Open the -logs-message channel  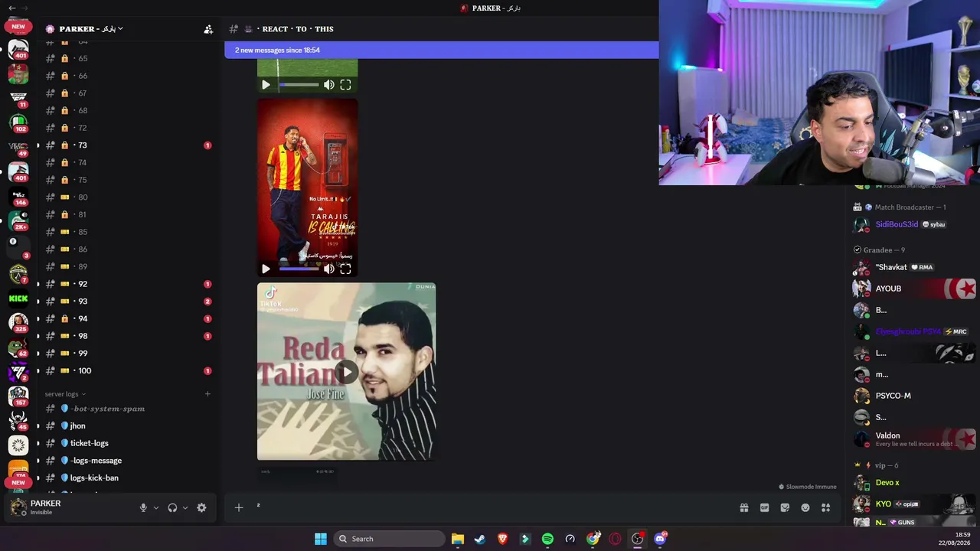tap(128, 461)
